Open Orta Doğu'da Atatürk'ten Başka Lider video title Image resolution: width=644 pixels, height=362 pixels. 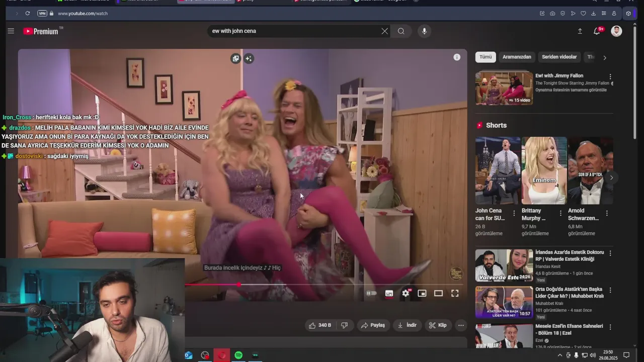(569, 293)
